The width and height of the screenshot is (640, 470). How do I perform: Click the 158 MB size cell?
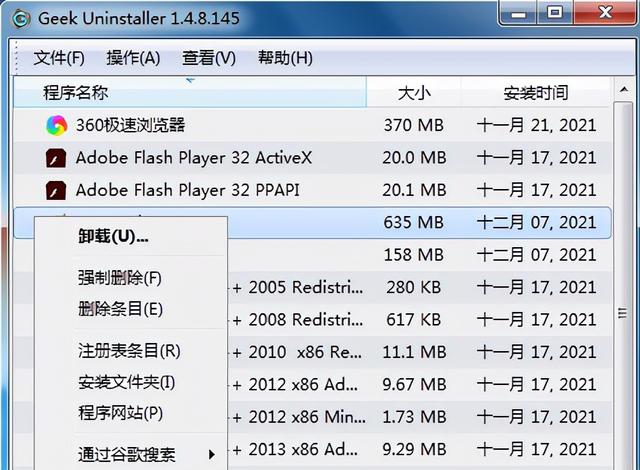413,255
